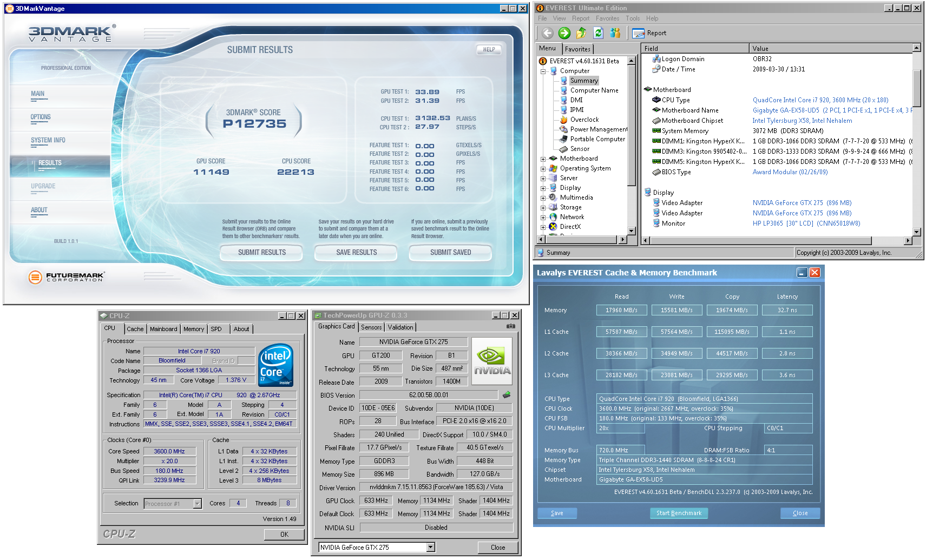Open the Report wizard in EVEREST toolbar
The image size is (926, 560).
(649, 33)
